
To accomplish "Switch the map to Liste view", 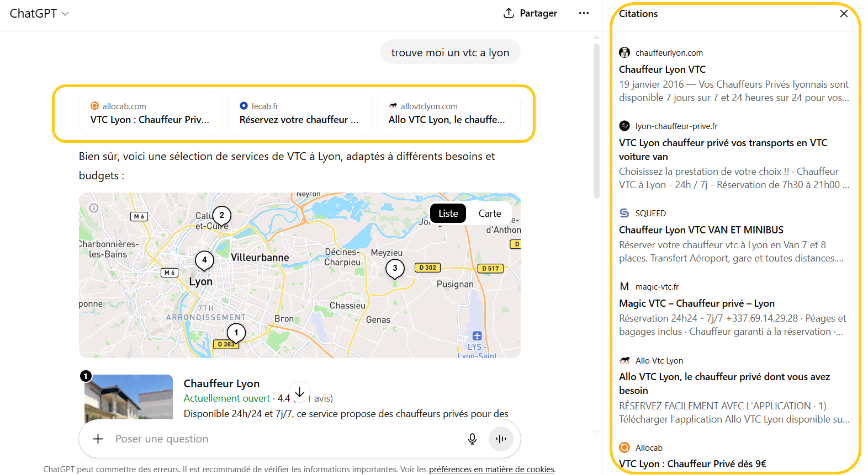I will tap(448, 214).
